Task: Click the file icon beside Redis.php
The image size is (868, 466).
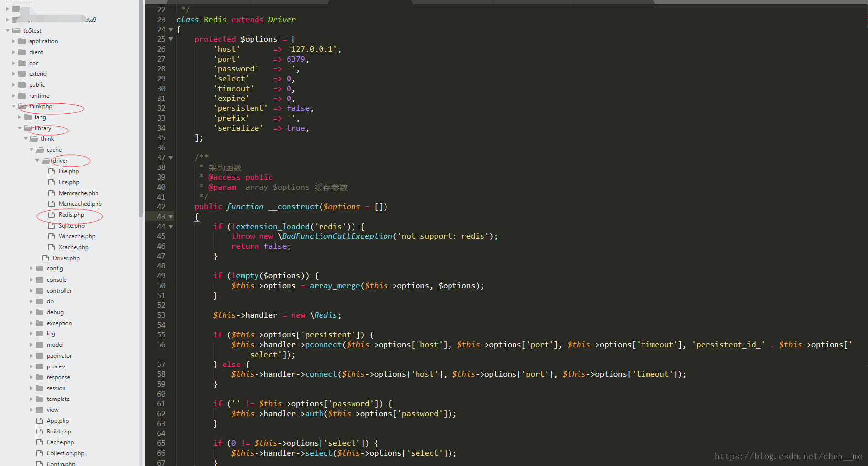Action: tap(51, 215)
